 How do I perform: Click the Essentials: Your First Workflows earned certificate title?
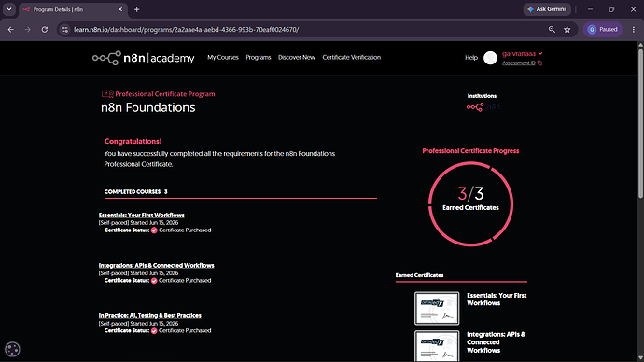click(497, 299)
